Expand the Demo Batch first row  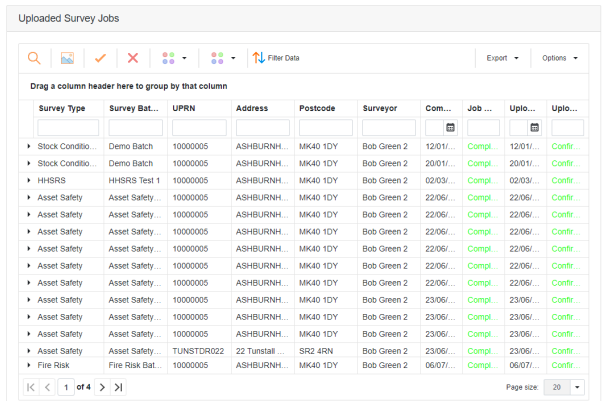pyautogui.click(x=29, y=146)
